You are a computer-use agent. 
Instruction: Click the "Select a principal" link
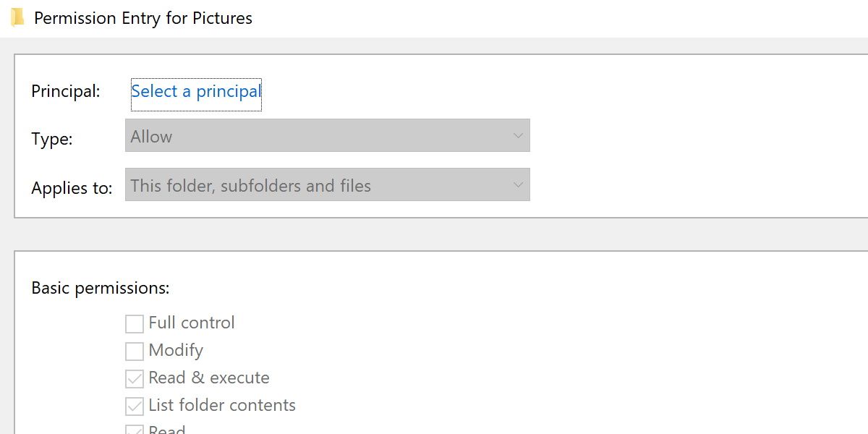pos(195,91)
